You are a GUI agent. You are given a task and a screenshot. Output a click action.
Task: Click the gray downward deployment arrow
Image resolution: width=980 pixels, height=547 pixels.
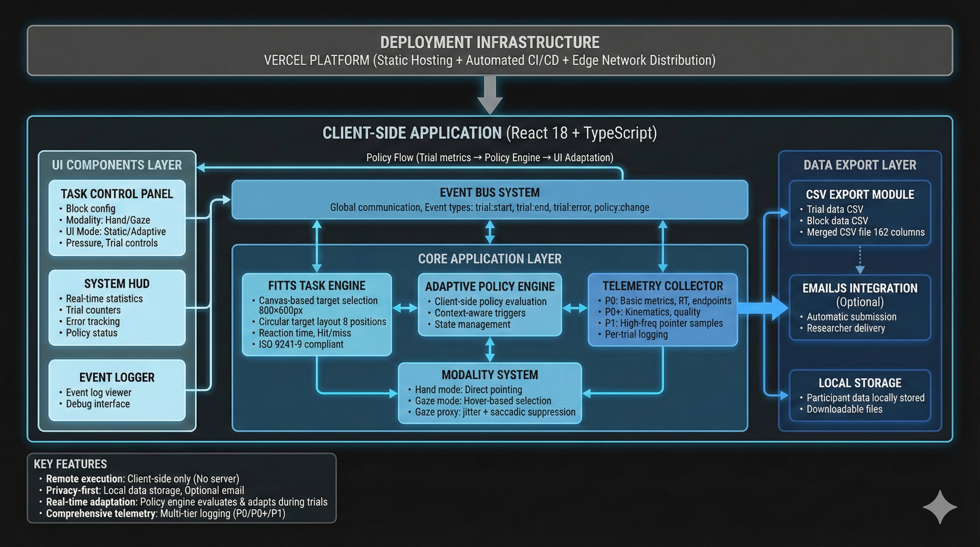[x=490, y=95]
